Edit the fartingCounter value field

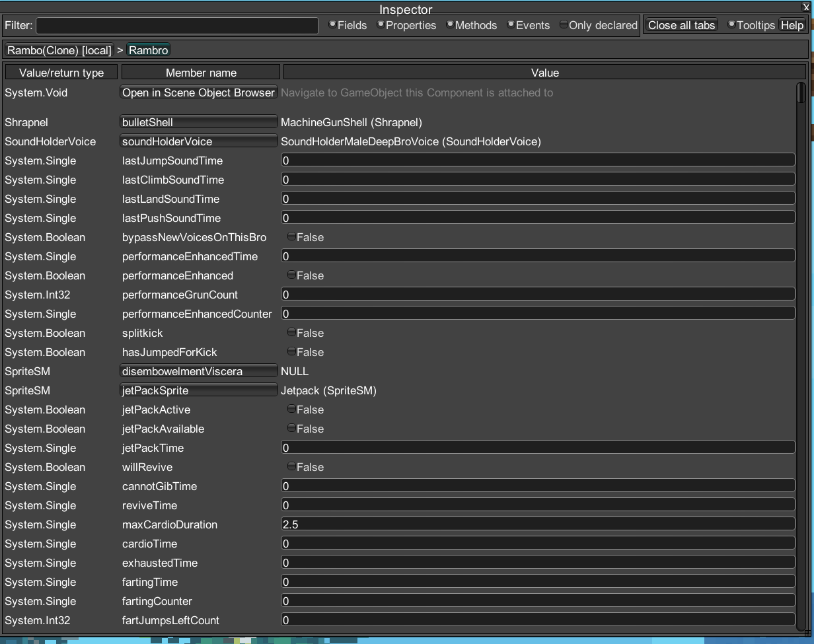(x=538, y=600)
